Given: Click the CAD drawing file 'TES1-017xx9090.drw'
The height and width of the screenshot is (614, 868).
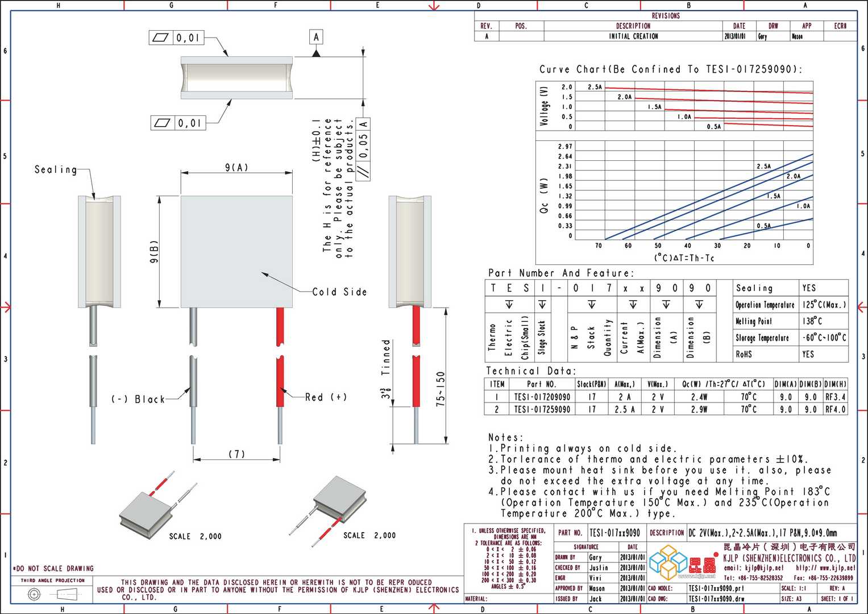Looking at the screenshot, I should (716, 599).
